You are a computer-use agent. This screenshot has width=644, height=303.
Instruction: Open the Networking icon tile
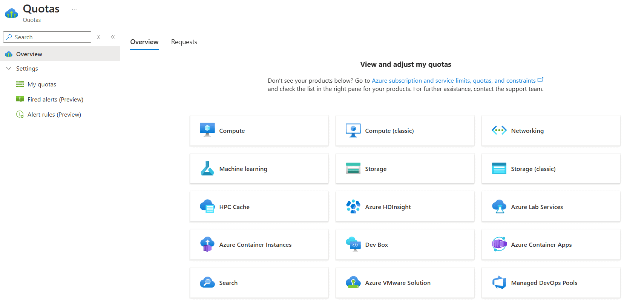[x=499, y=131]
